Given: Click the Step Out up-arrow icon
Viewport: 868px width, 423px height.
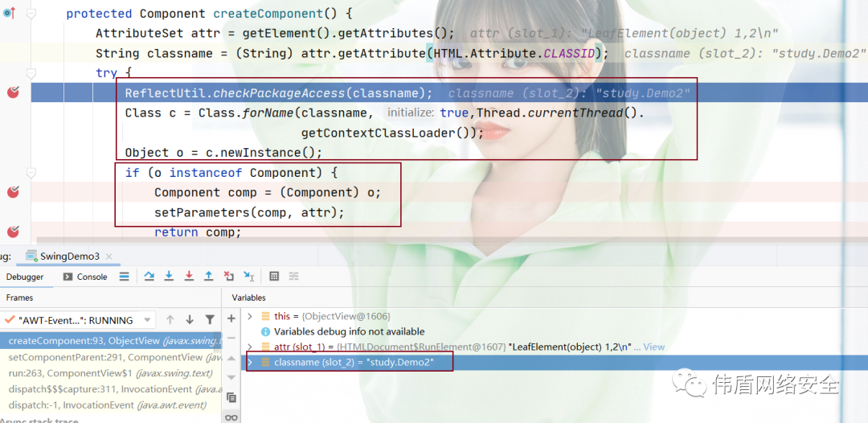Looking at the screenshot, I should (209, 277).
